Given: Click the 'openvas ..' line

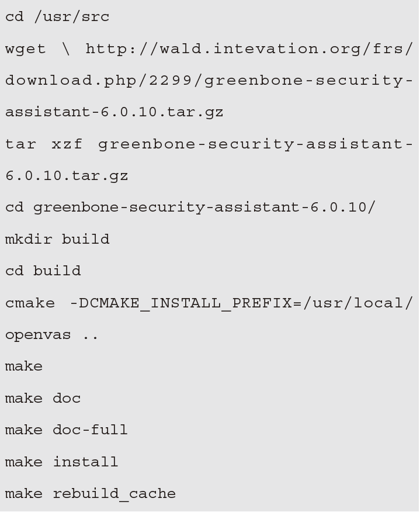Looking at the screenshot, I should [x=51, y=335].
